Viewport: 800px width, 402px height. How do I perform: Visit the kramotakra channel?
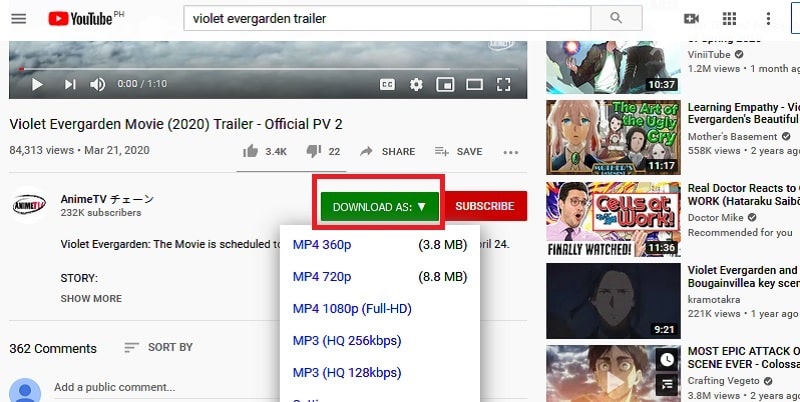(x=713, y=299)
